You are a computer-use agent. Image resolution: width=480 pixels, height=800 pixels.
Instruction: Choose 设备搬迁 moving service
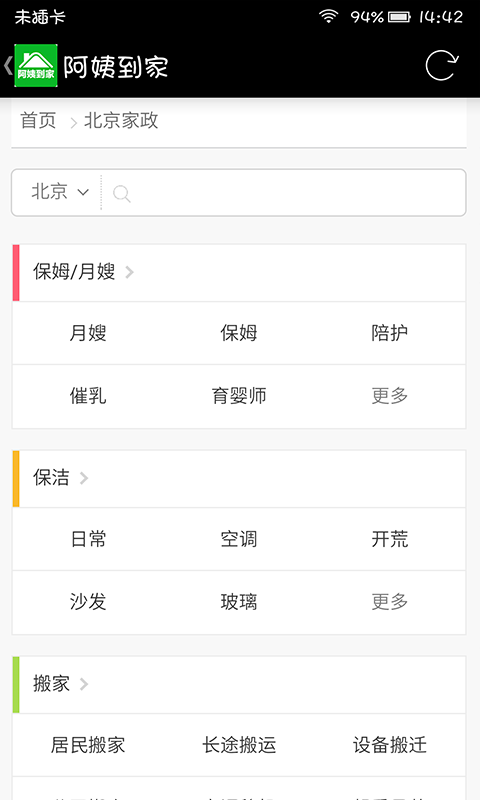tap(390, 745)
